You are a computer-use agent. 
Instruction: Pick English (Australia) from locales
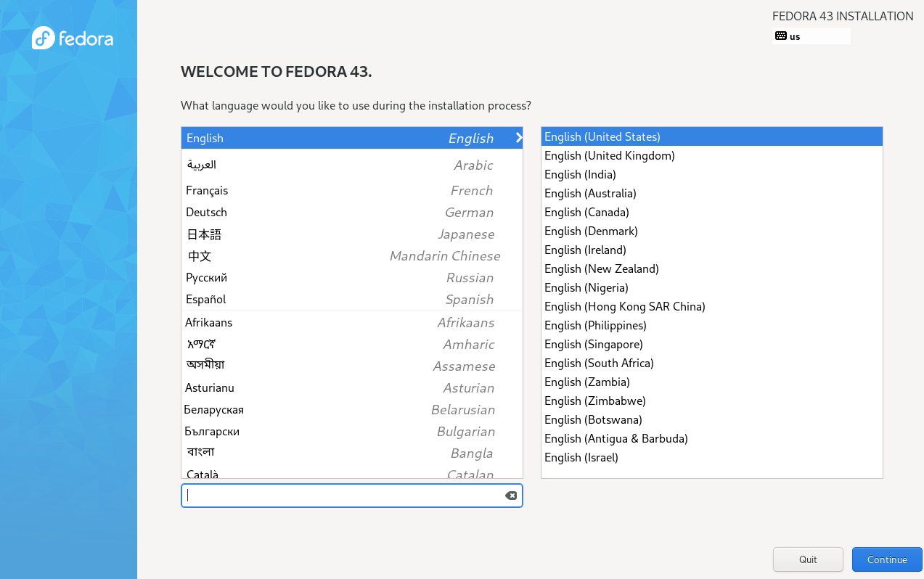coord(590,193)
